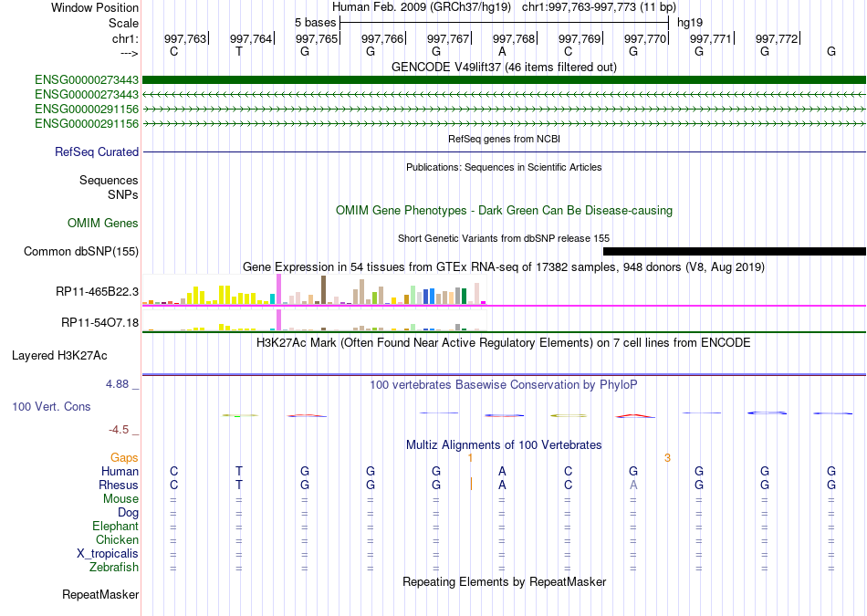Viewport: 867px width, 616px height.
Task: Click the GENCODE V49lift37 track title
Action: click(504, 67)
